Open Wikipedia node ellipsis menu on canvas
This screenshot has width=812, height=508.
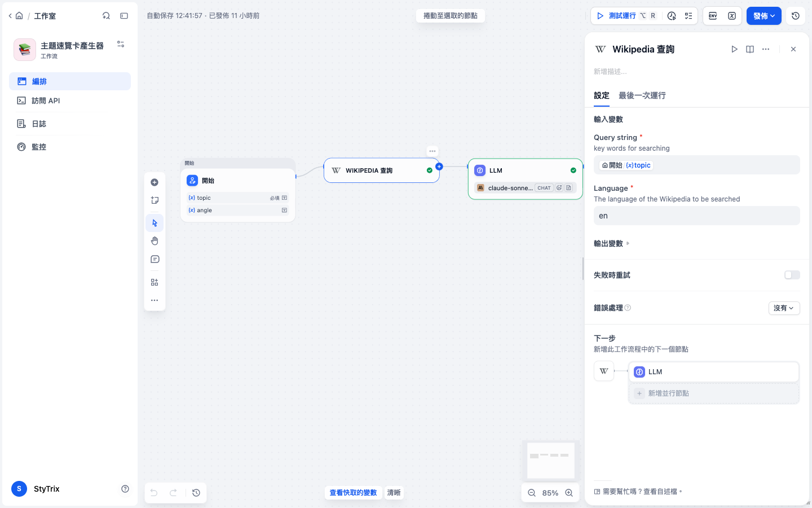point(433,151)
